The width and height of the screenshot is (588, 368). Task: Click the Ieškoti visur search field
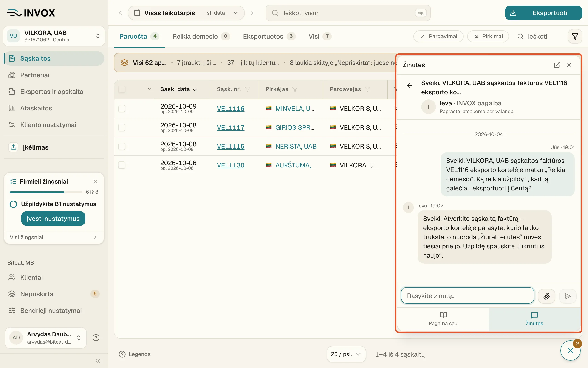point(348,13)
